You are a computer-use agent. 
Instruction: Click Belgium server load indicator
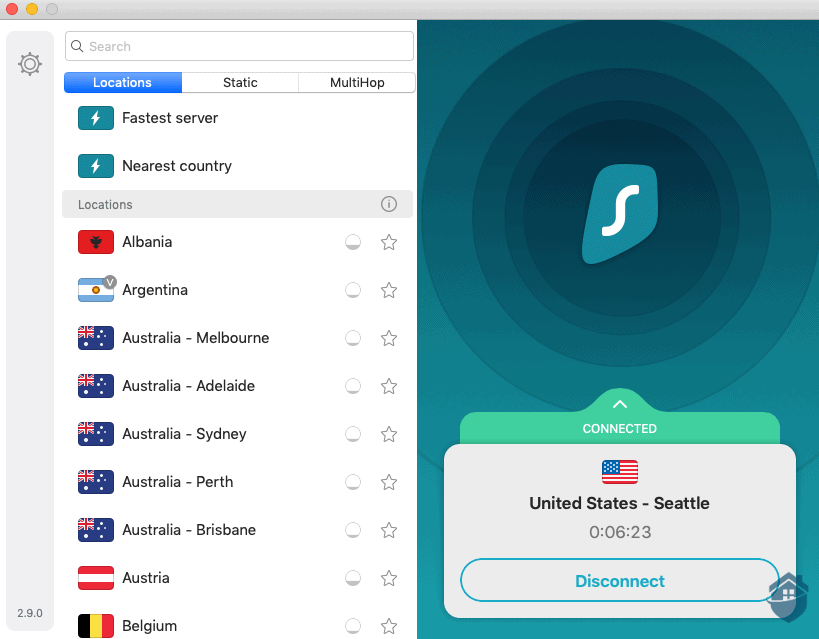click(353, 626)
